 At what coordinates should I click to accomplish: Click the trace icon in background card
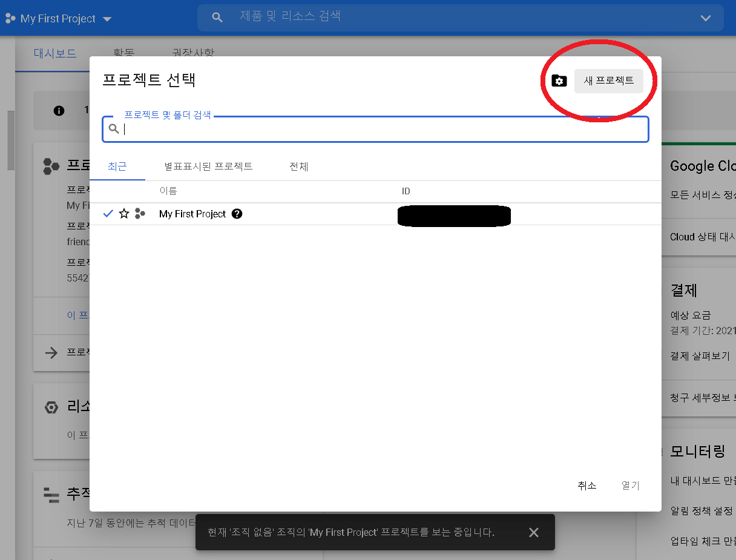[51, 495]
